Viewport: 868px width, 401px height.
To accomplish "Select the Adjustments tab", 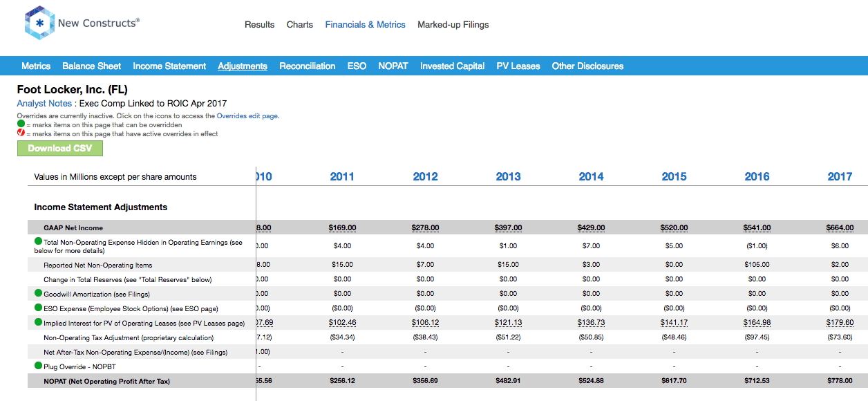I will click(x=243, y=66).
